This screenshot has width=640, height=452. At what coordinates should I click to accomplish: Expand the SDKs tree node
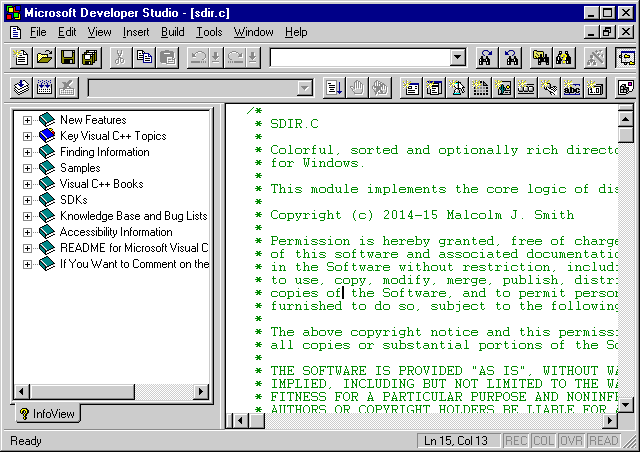27,200
